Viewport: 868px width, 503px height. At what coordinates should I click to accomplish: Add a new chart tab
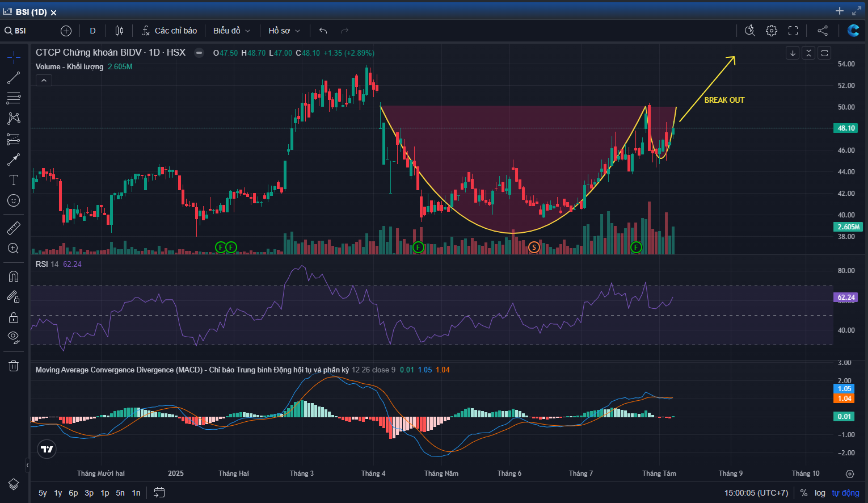coord(840,11)
